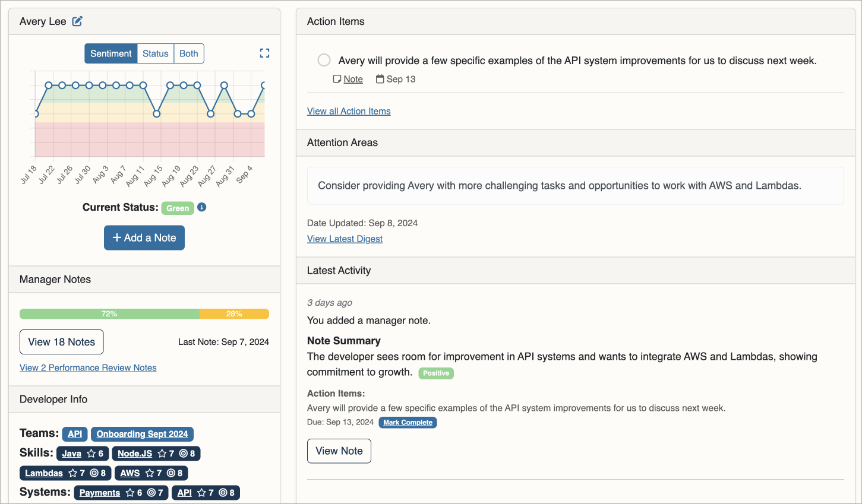Click the '3 days ago' timestamp
Image resolution: width=862 pixels, height=504 pixels.
[x=330, y=303]
